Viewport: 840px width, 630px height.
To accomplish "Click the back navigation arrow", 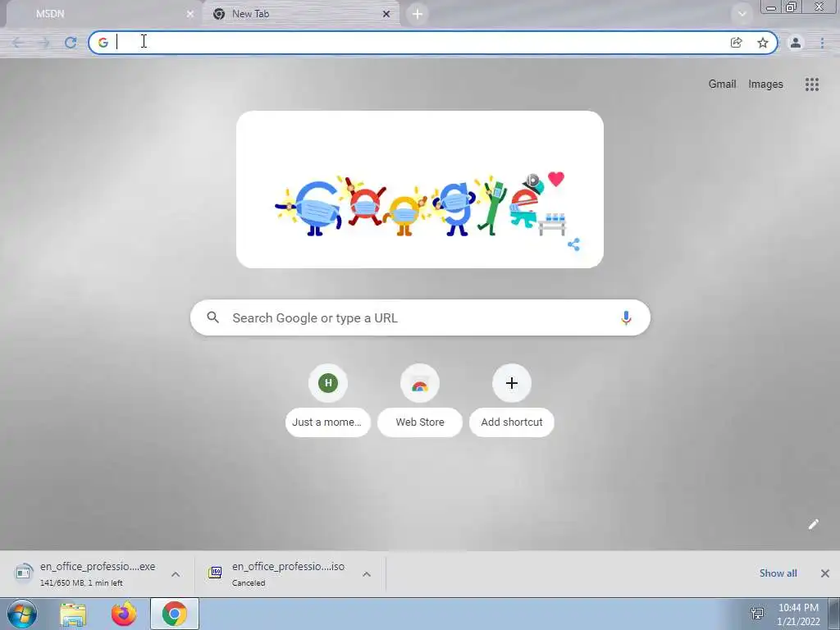I will (x=17, y=43).
